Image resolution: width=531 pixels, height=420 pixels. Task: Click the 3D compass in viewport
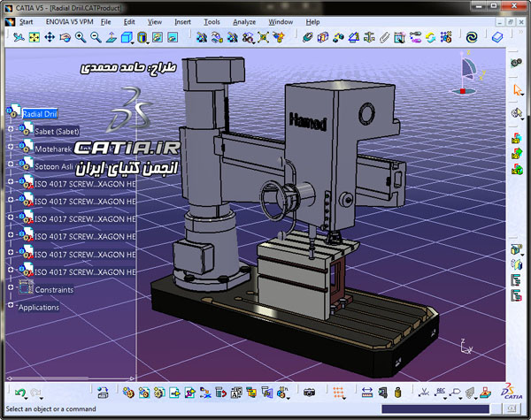click(x=468, y=73)
